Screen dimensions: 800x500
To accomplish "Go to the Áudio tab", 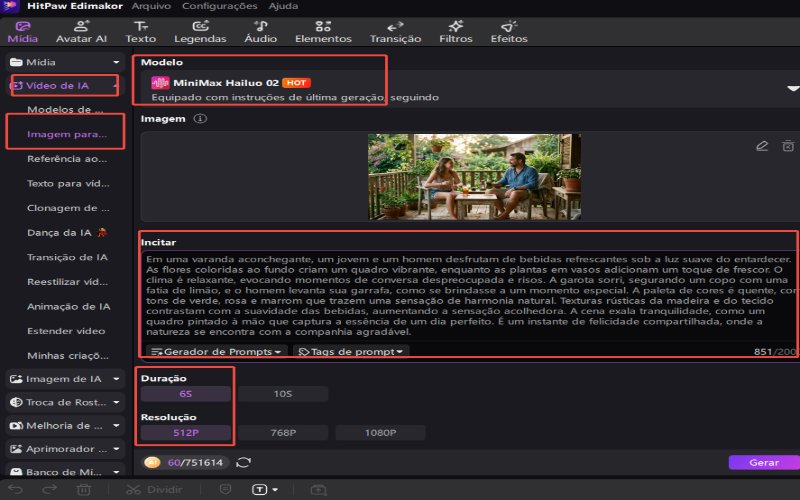I will pos(260,32).
